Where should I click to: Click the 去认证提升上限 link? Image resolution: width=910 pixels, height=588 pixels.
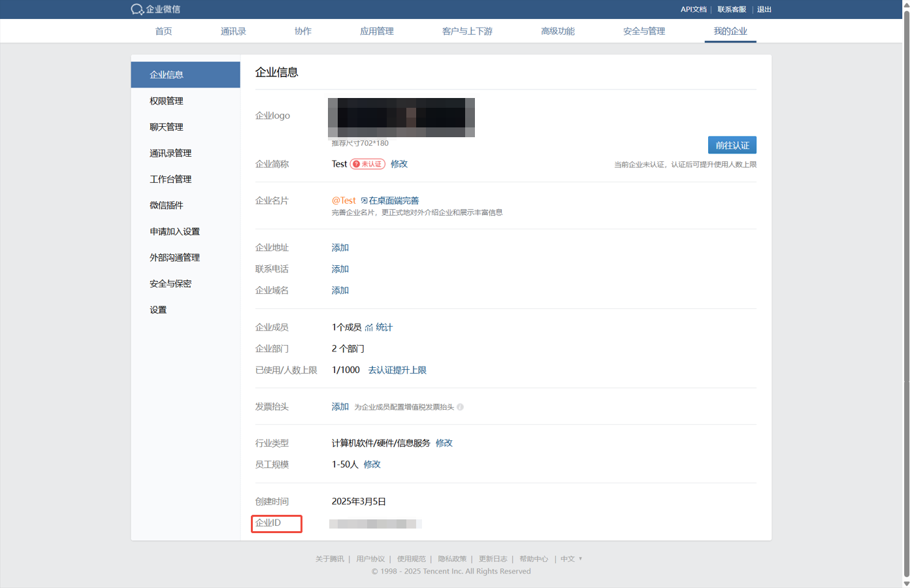[x=397, y=370]
